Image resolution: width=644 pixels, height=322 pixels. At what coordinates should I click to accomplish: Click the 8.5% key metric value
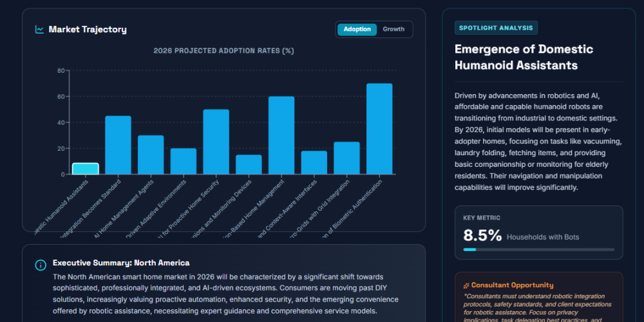pyautogui.click(x=482, y=236)
